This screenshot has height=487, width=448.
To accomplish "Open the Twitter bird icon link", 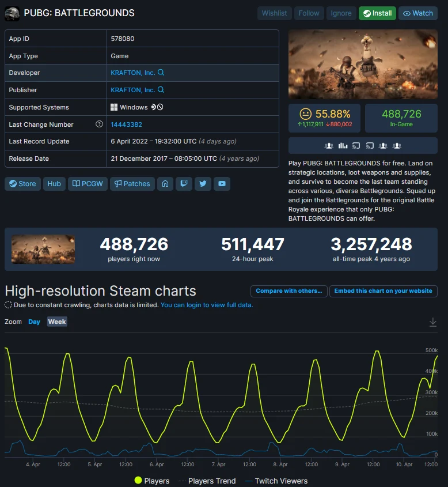I will coord(203,183).
